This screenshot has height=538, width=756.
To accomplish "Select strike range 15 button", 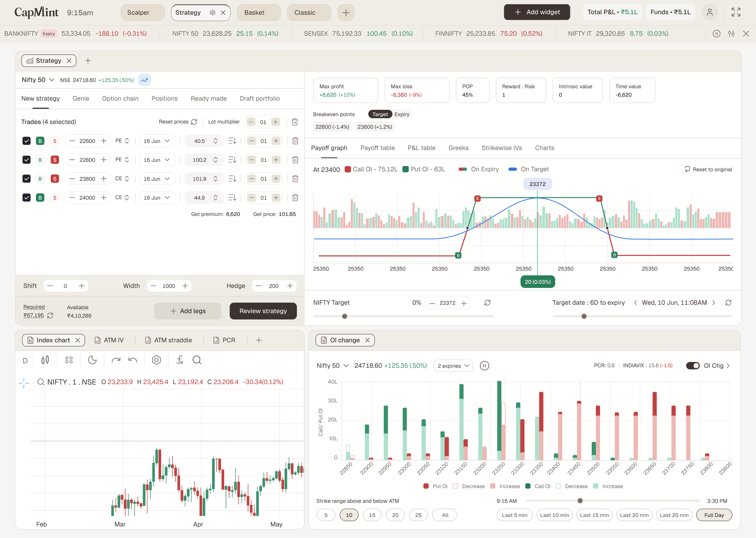I will click(x=372, y=515).
